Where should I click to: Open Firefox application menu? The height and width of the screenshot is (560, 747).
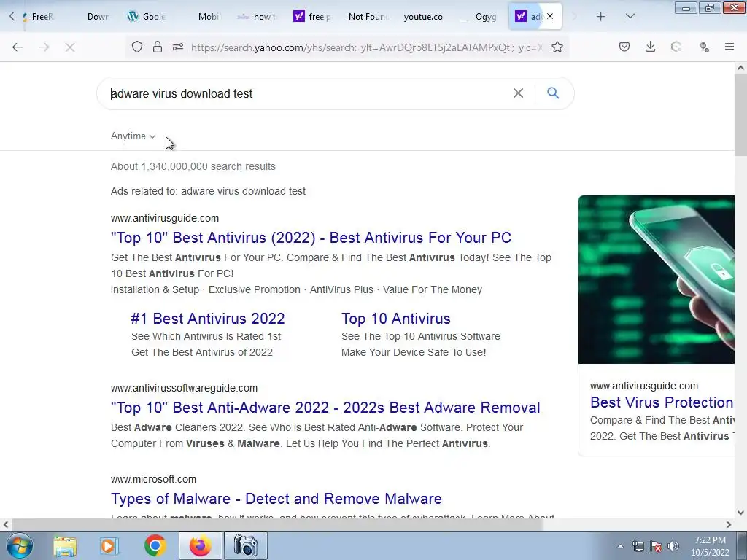coord(729,47)
